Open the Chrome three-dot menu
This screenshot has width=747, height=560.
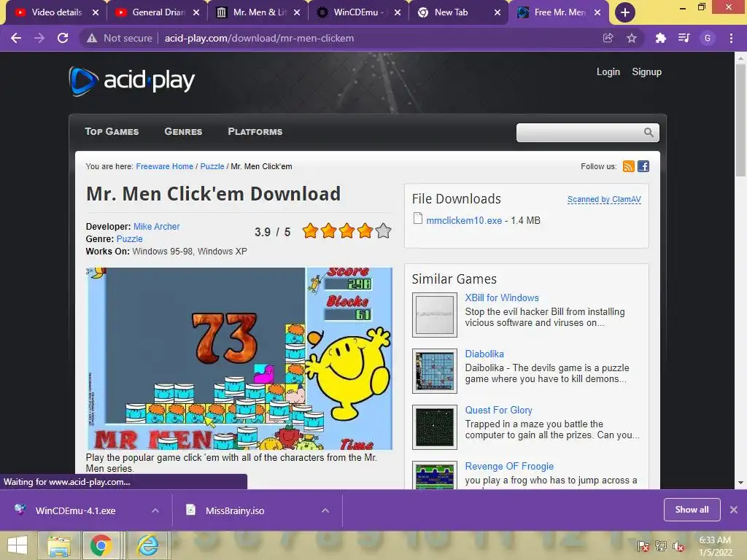point(731,38)
